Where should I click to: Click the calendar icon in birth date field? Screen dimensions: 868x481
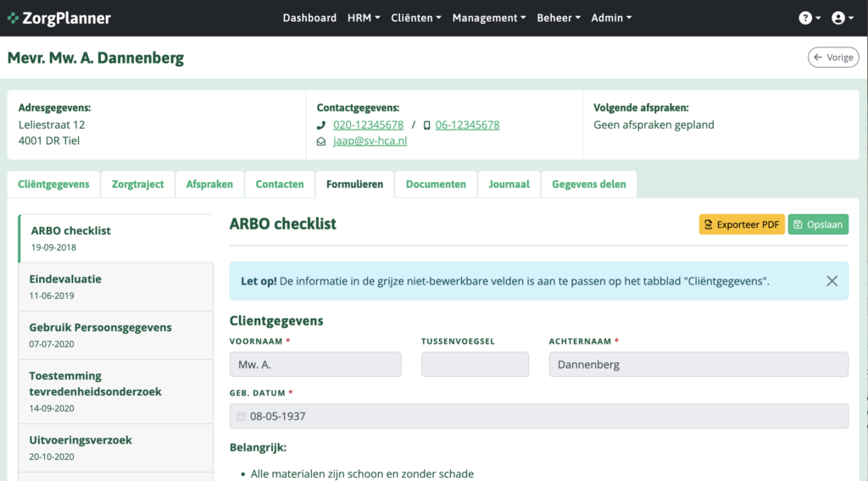[x=241, y=417]
